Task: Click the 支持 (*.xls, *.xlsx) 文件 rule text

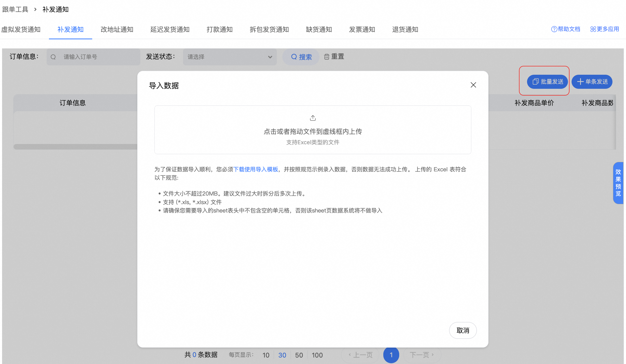Action: click(x=192, y=202)
